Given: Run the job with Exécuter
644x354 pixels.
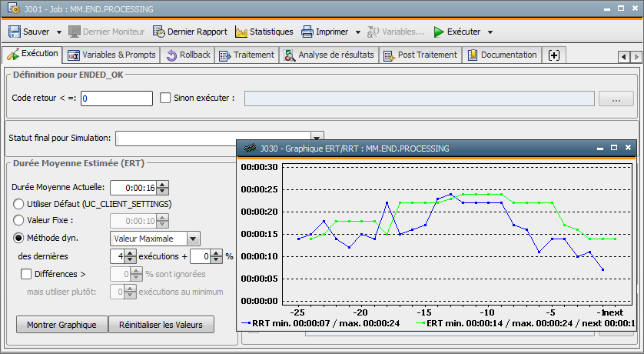Looking at the screenshot, I should coord(456,32).
